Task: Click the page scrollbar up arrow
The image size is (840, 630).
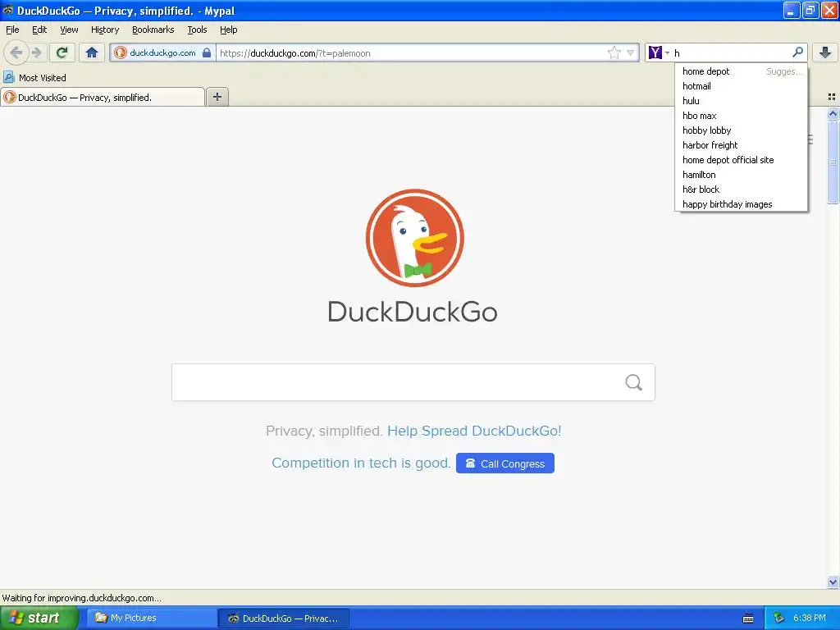Action: click(x=833, y=113)
